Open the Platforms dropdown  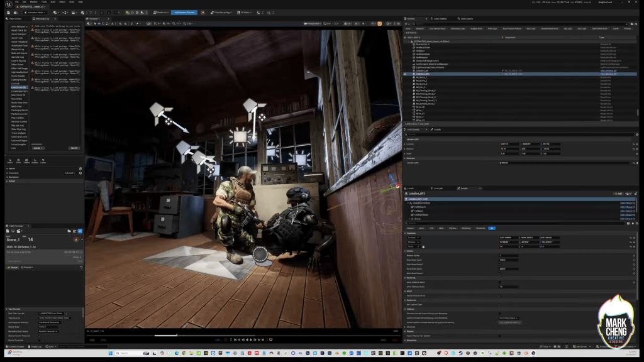pyautogui.click(x=160, y=13)
